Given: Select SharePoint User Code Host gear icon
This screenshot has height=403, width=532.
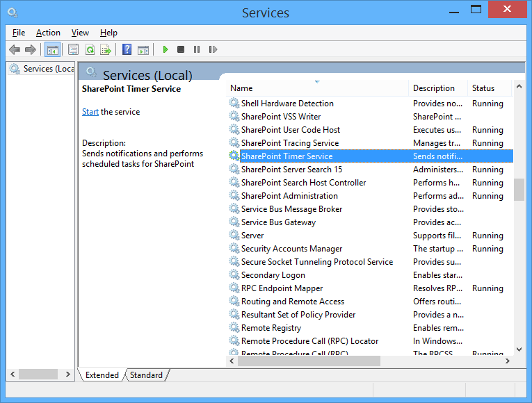Looking at the screenshot, I should tap(234, 129).
